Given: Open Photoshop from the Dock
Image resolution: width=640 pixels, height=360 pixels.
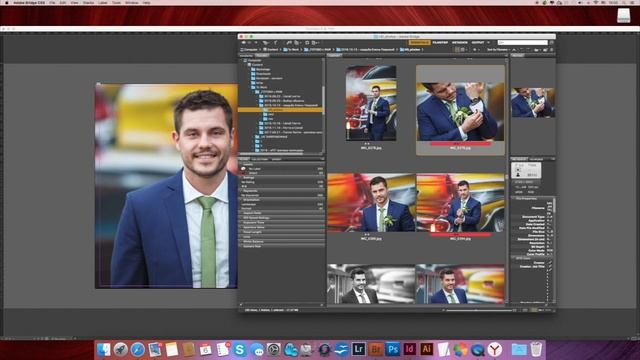Looking at the screenshot, I should pyautogui.click(x=393, y=349).
